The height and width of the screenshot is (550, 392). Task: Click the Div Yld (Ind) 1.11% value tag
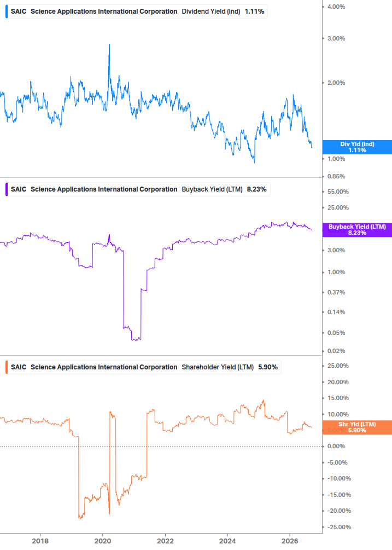357,147
